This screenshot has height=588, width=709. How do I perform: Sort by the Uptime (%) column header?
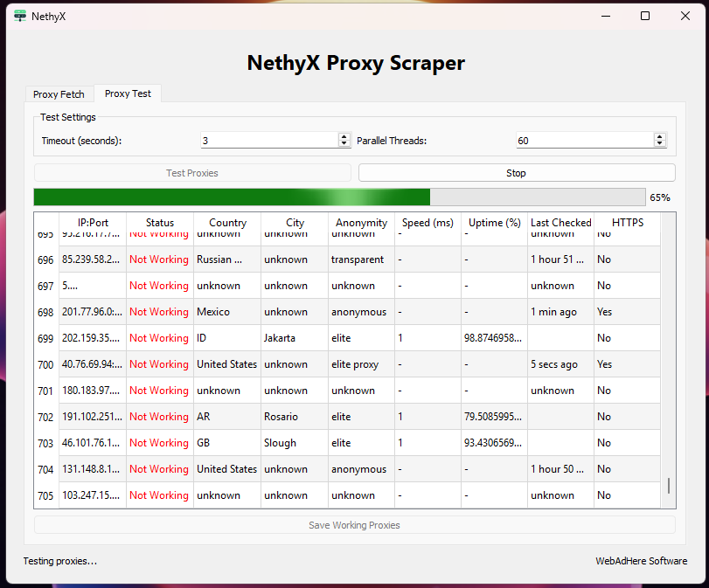494,223
